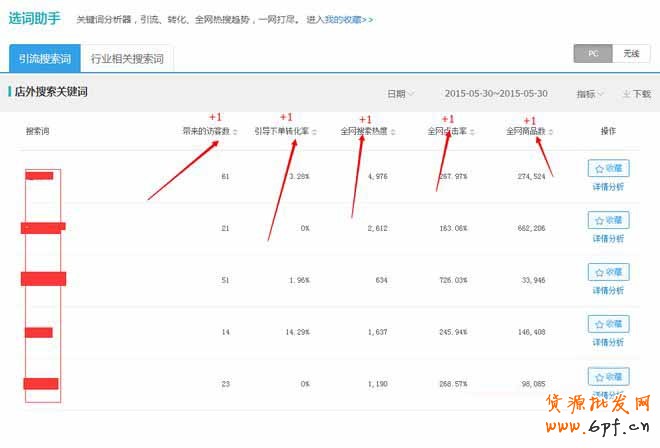660x448 pixels.
Task: Open 详情分析 for the fourth row
Action: tap(608, 342)
